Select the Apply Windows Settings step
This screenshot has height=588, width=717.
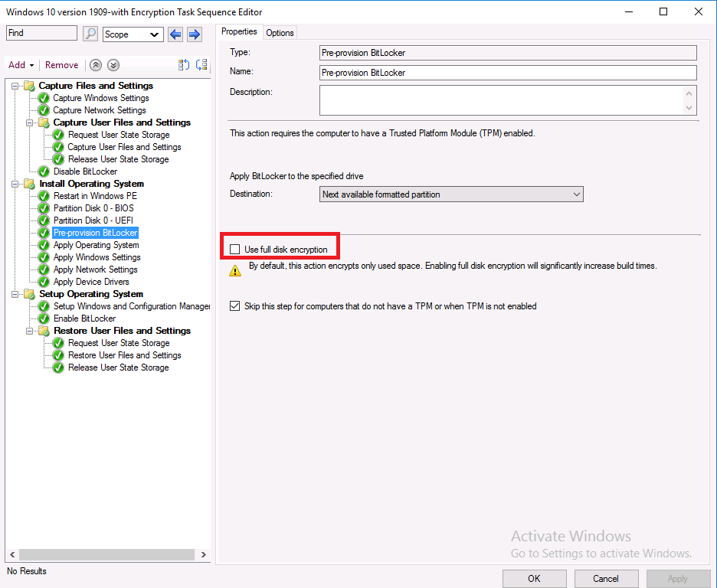coord(97,257)
